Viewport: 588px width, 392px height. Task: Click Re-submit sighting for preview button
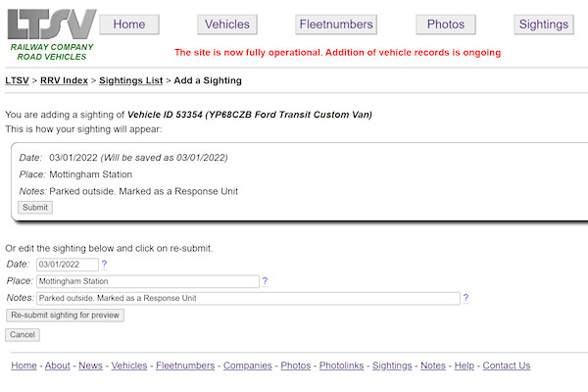(x=65, y=316)
